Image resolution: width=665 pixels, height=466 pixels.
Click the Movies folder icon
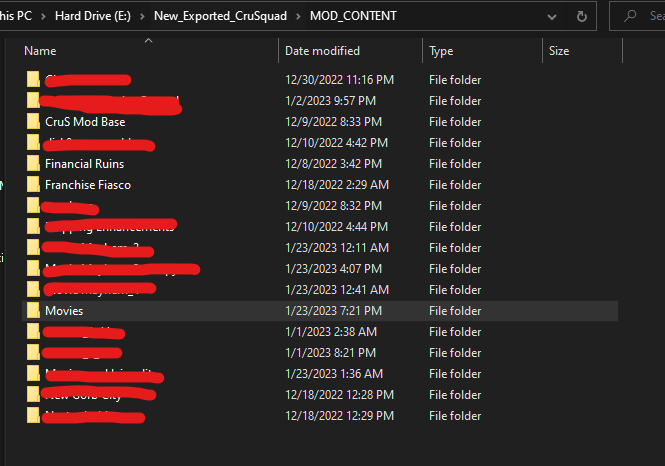[x=33, y=310]
